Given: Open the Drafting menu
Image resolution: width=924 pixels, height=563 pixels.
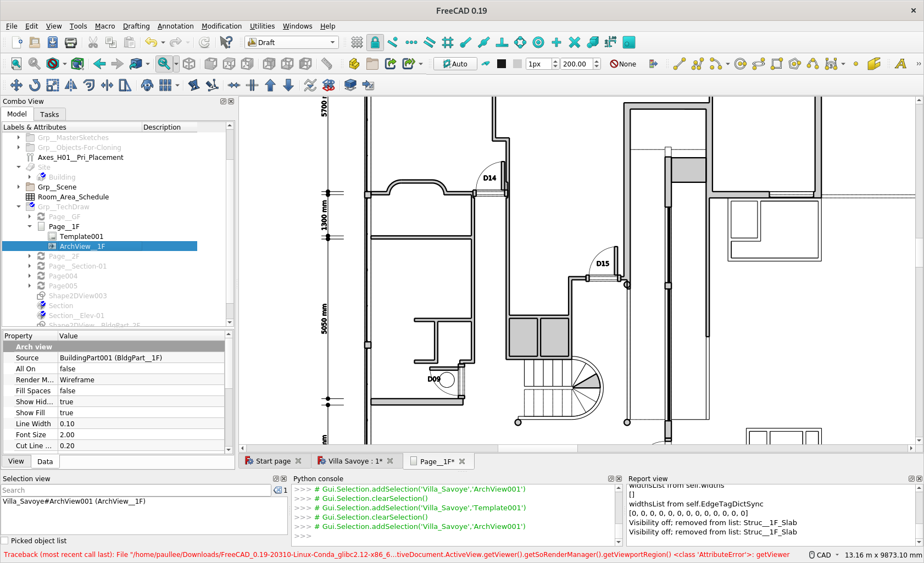Looking at the screenshot, I should click(x=136, y=26).
